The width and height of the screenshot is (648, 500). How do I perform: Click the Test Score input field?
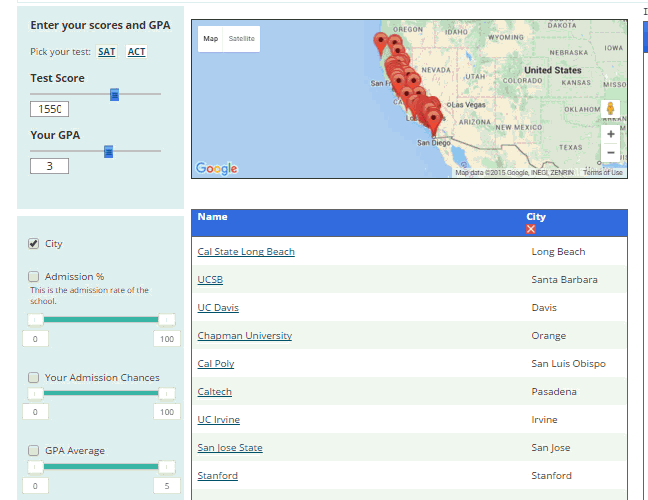pyautogui.click(x=49, y=109)
